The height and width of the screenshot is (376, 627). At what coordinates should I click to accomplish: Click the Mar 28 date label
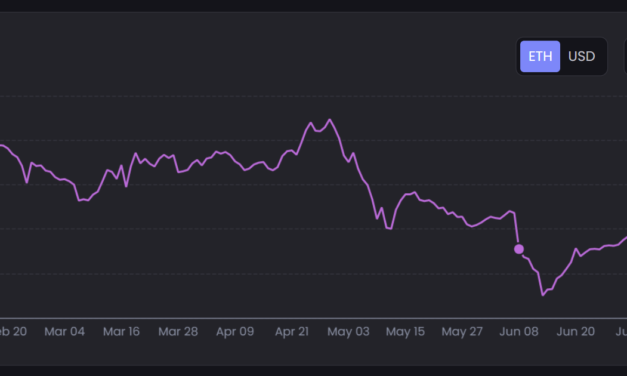pyautogui.click(x=178, y=332)
